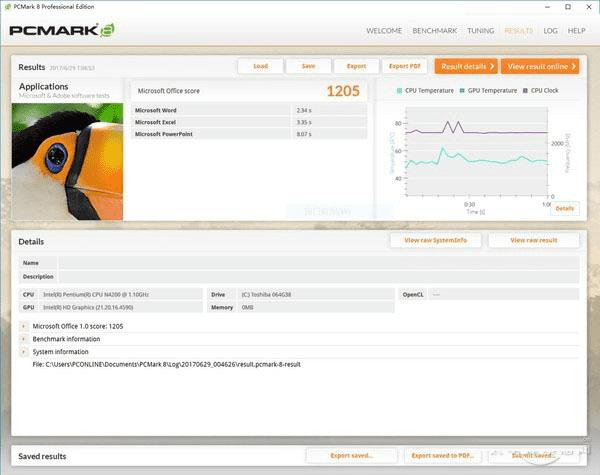Click the Applications heading
Screen dimensions: 600x475
[x=44, y=87]
